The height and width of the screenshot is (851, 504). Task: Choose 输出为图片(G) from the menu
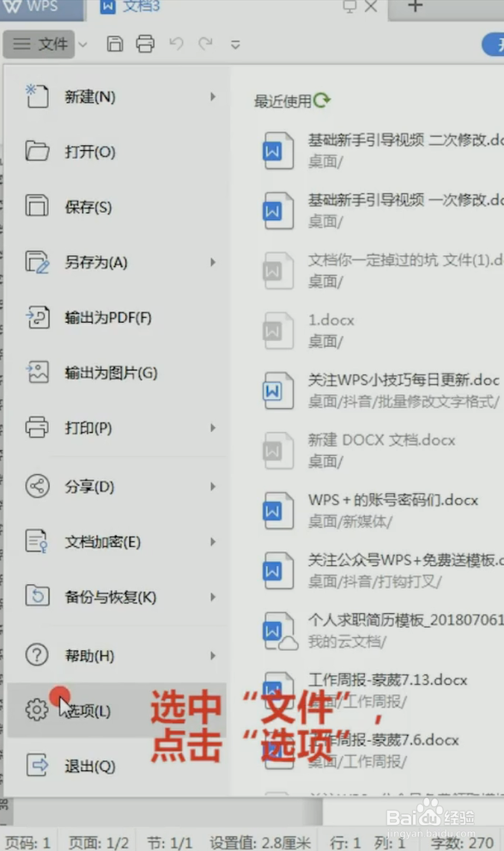(x=118, y=373)
